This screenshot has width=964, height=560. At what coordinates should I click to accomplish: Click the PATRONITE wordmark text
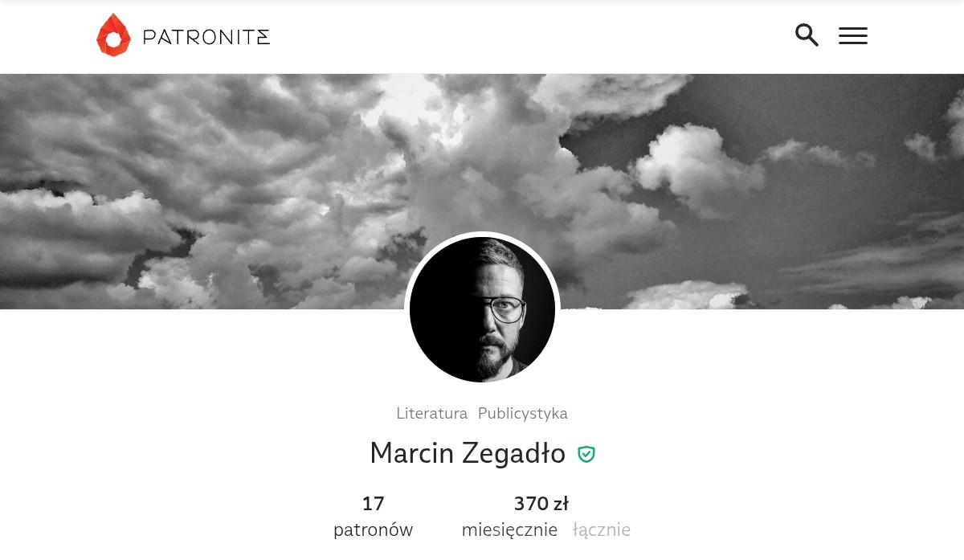(206, 37)
